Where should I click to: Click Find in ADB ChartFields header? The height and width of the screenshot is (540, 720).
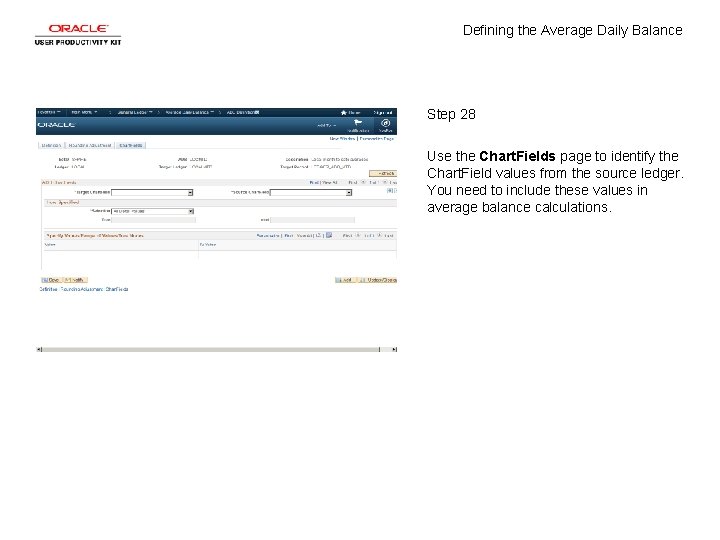(x=314, y=182)
